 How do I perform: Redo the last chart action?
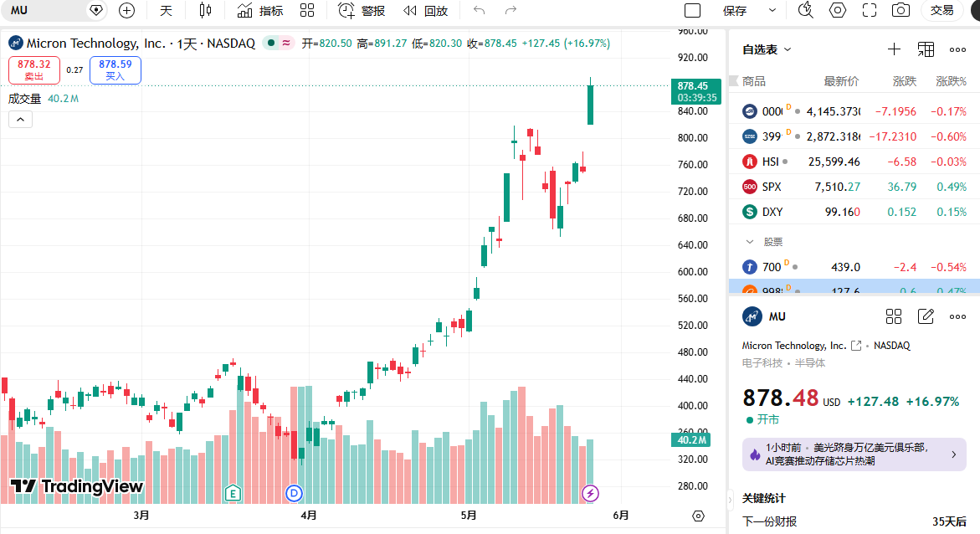[511, 10]
